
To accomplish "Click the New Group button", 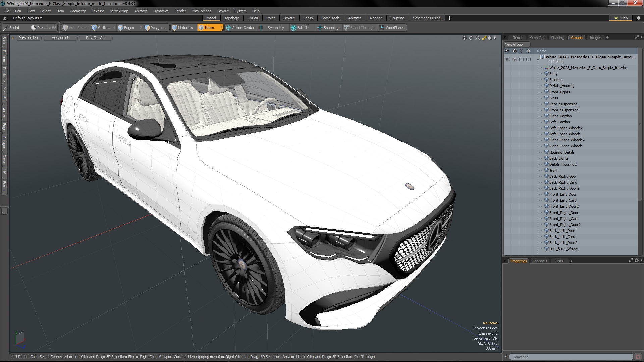I will pos(517,44).
